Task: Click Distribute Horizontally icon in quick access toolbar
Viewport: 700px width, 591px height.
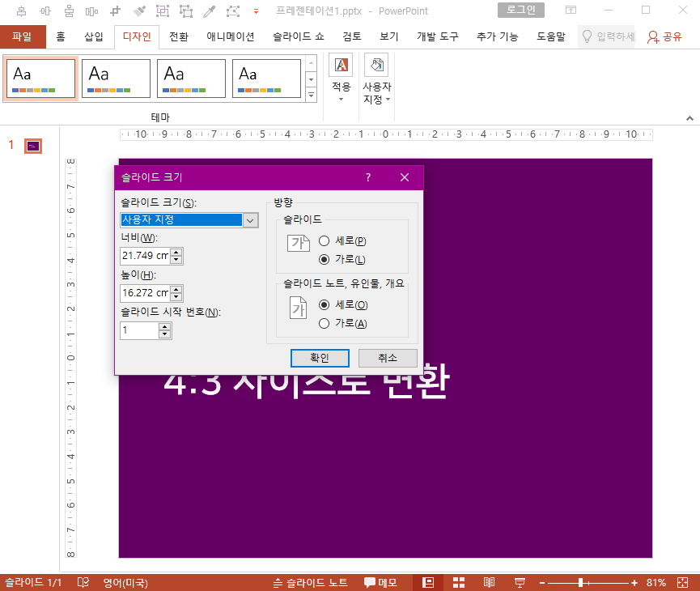Action: pos(91,11)
